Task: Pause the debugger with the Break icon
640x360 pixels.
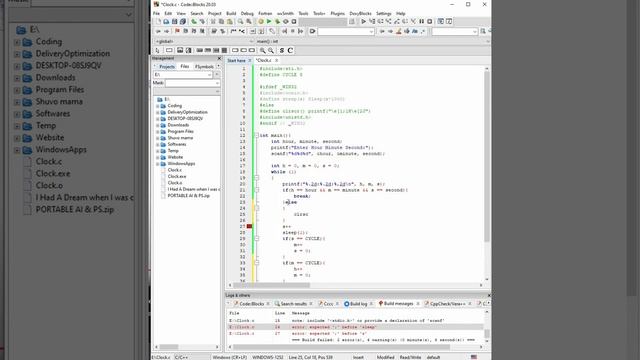Action: pos(421,22)
